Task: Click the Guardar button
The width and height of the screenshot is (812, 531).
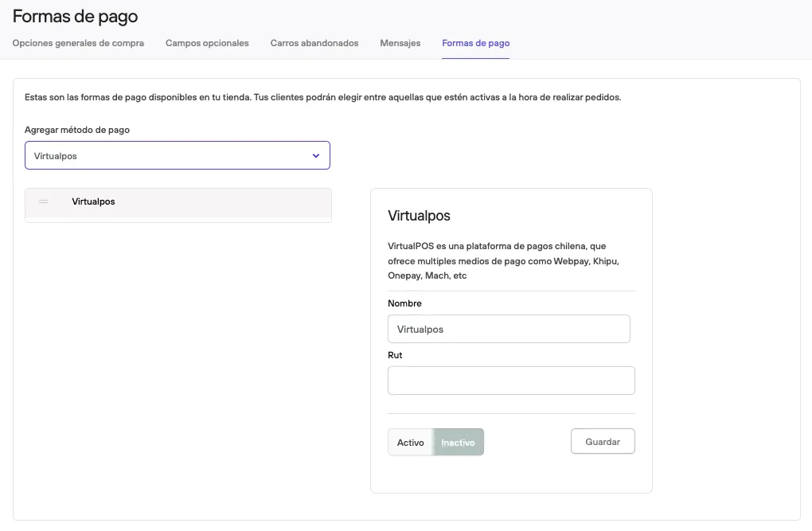Action: pyautogui.click(x=603, y=441)
